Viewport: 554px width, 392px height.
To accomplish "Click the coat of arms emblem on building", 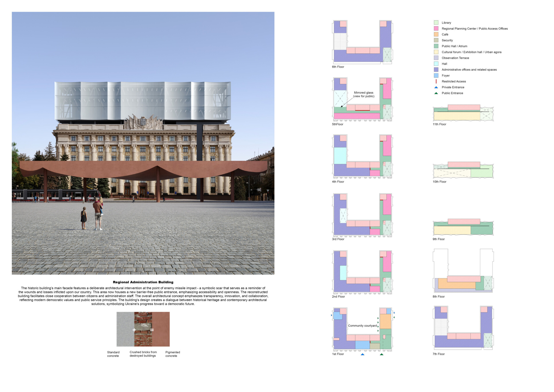I will (143, 122).
